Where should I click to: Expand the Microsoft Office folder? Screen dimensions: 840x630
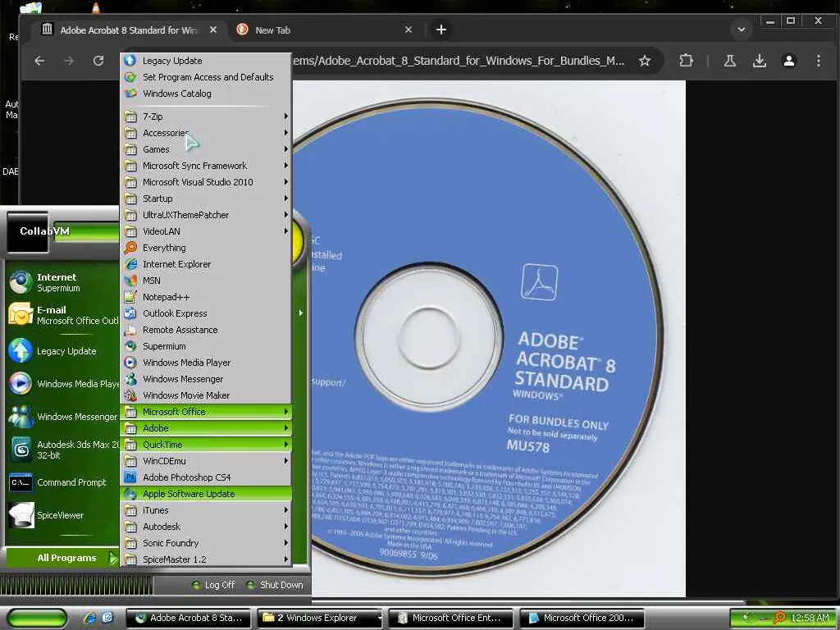click(206, 412)
